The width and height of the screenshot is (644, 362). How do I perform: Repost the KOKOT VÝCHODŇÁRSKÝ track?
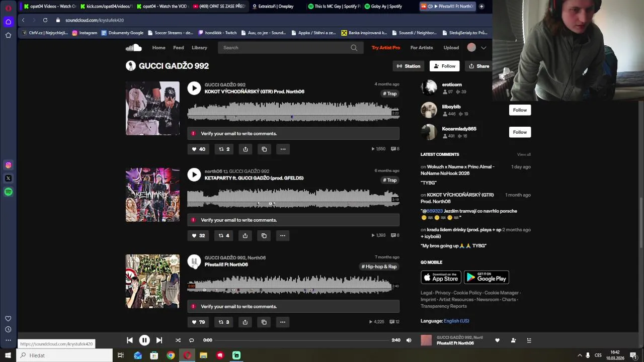pos(224,149)
